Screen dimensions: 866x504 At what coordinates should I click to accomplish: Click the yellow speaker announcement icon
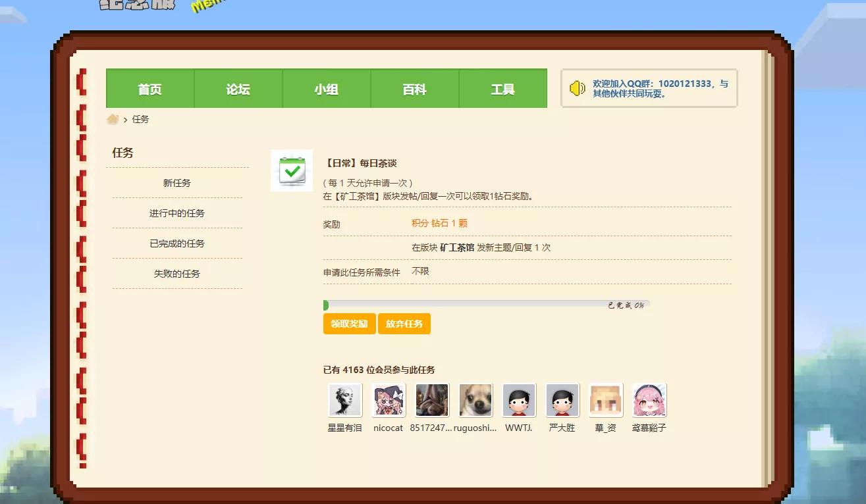click(x=577, y=89)
